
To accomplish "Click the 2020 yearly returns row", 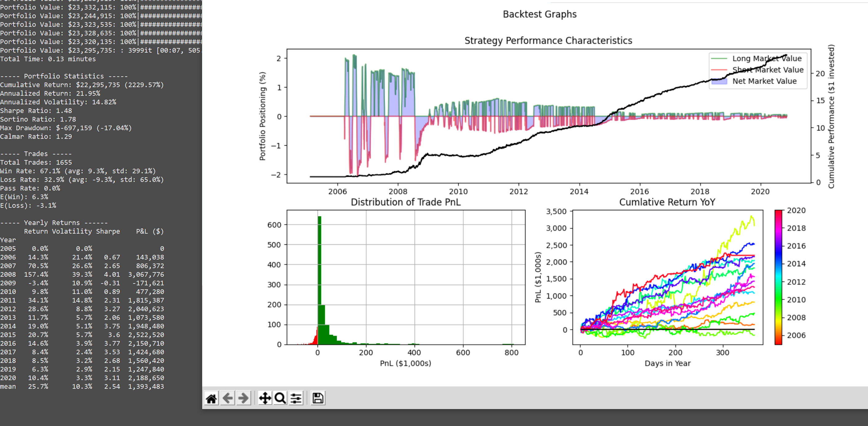I will click(x=82, y=378).
